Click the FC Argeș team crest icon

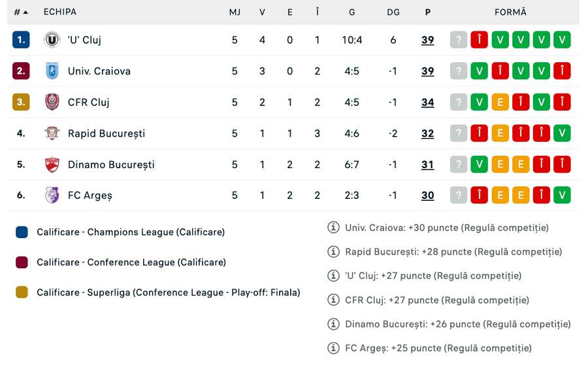52,196
